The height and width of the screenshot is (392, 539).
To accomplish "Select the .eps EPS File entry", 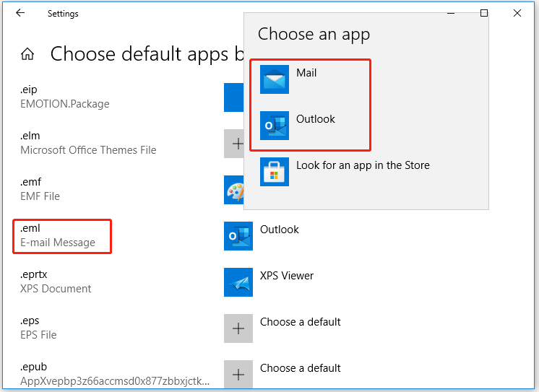I will coord(38,328).
